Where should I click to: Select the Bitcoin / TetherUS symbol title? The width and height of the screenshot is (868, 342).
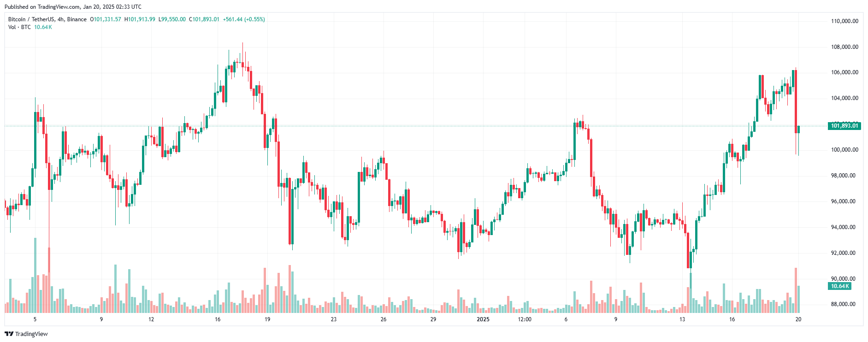[31, 19]
